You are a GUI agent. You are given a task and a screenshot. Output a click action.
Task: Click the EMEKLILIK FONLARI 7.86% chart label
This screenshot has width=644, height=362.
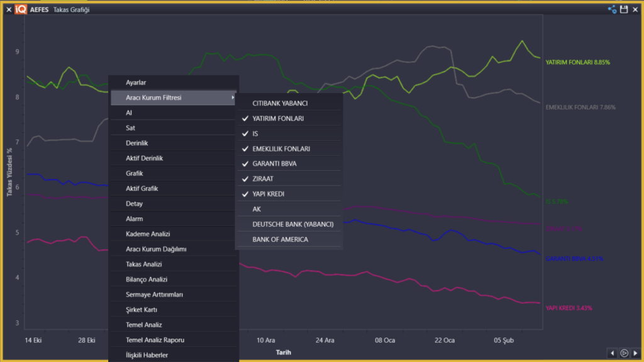click(x=580, y=107)
